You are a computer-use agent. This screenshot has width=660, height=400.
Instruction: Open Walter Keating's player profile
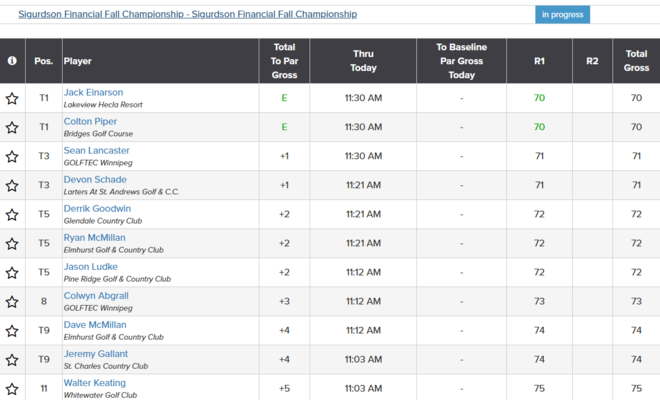pos(96,382)
